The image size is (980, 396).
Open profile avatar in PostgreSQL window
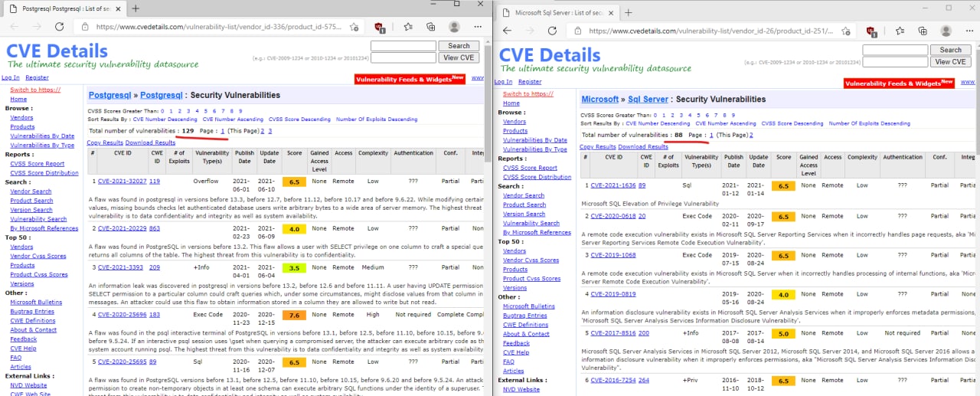[454, 27]
